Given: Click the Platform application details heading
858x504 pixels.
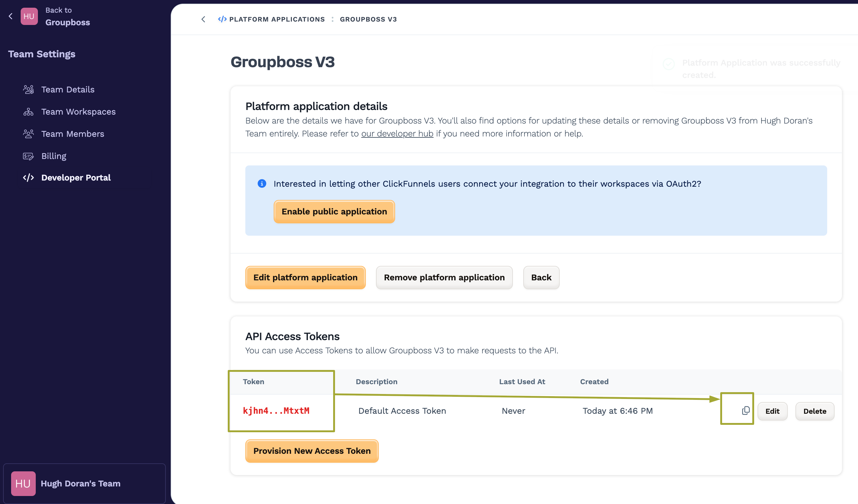Looking at the screenshot, I should coord(316,106).
